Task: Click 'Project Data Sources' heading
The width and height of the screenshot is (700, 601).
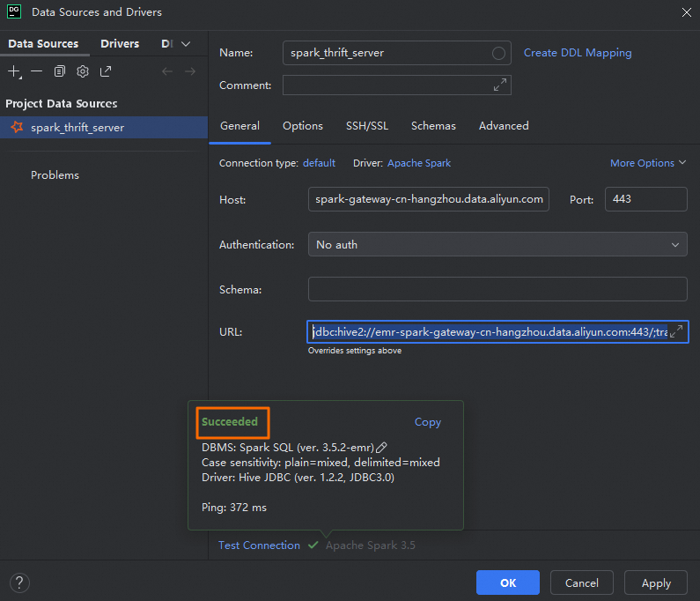Action: point(61,104)
